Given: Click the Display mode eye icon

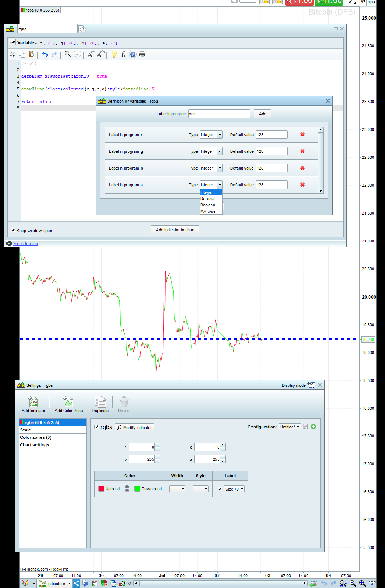Looking at the screenshot, I should click(311, 385).
